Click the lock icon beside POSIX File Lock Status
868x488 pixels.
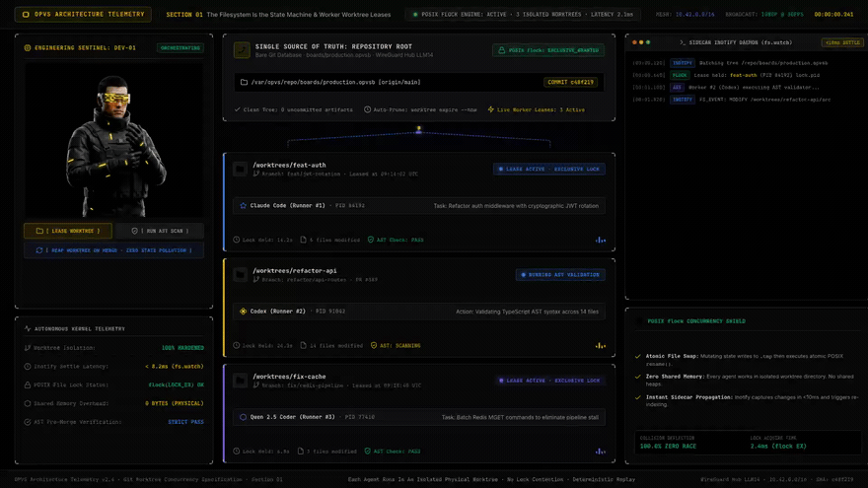[28, 384]
